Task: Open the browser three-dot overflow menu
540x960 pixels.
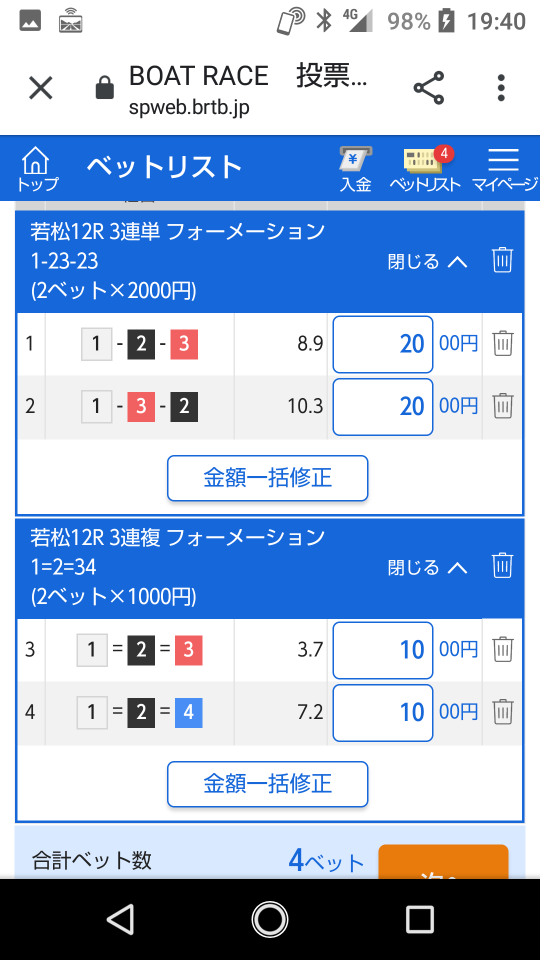Action: coord(501,88)
